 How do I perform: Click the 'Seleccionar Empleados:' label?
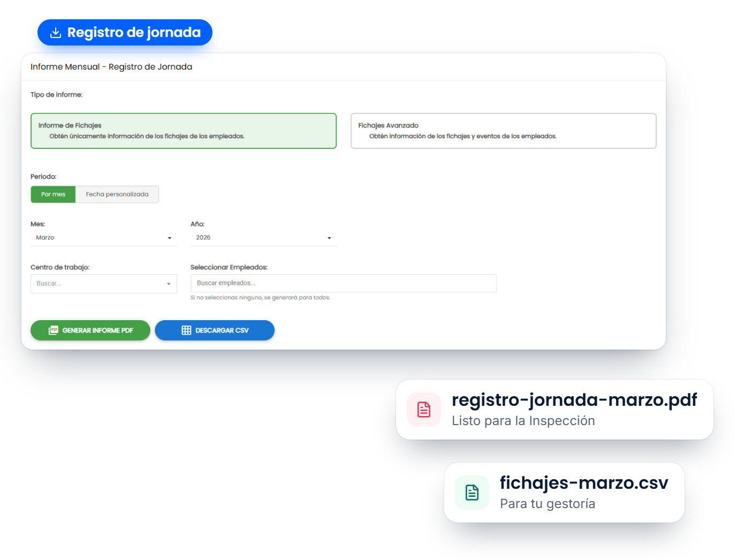point(229,267)
